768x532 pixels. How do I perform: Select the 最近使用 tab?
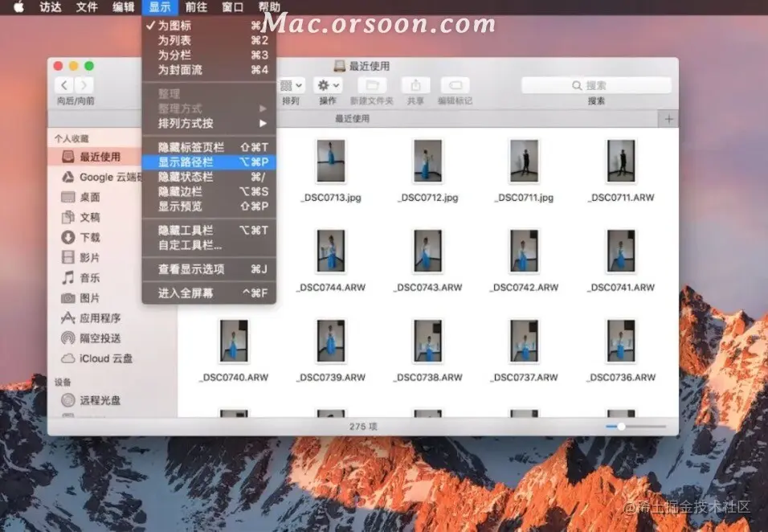(353, 119)
